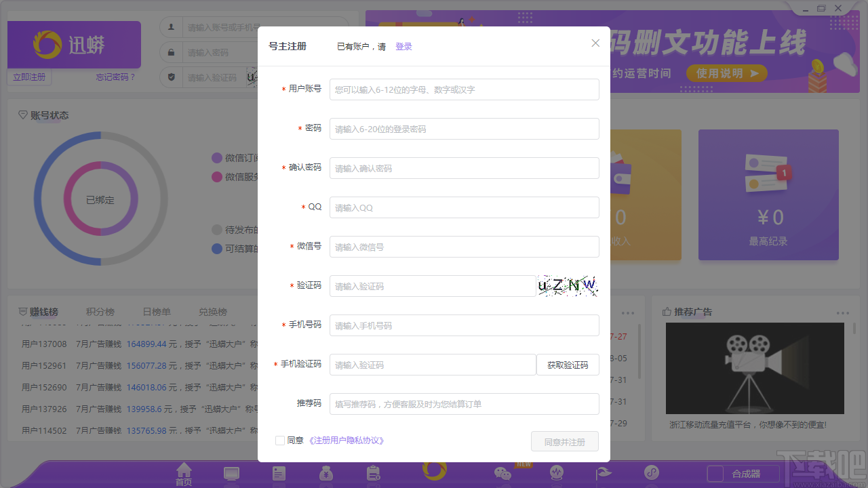
Task: Open the ellipsis menu of the 推荐广告 panel
Action: [x=842, y=313]
